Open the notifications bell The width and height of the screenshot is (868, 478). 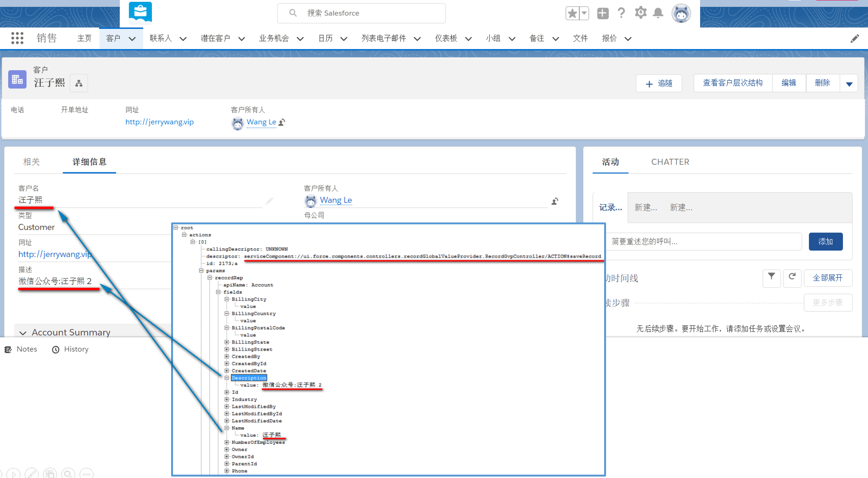658,13
